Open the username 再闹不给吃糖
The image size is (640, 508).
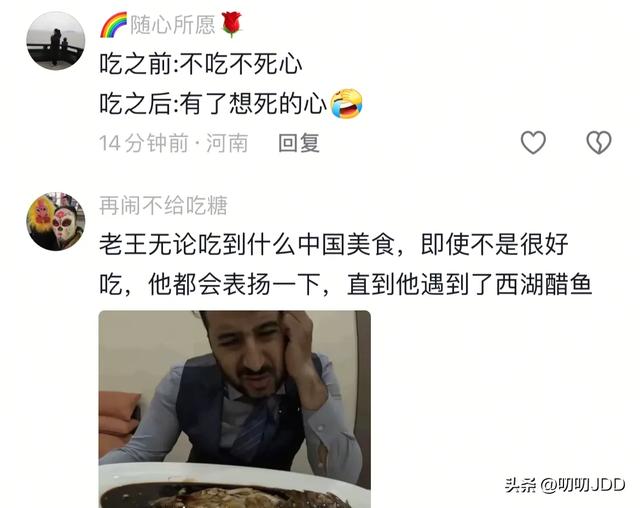pos(164,205)
